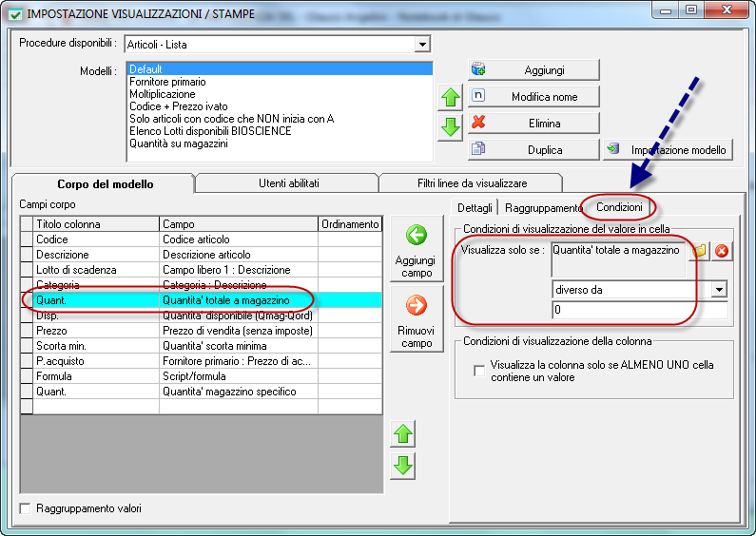756x536 pixels.
Task: Maximize the window
Action: (x=691, y=10)
